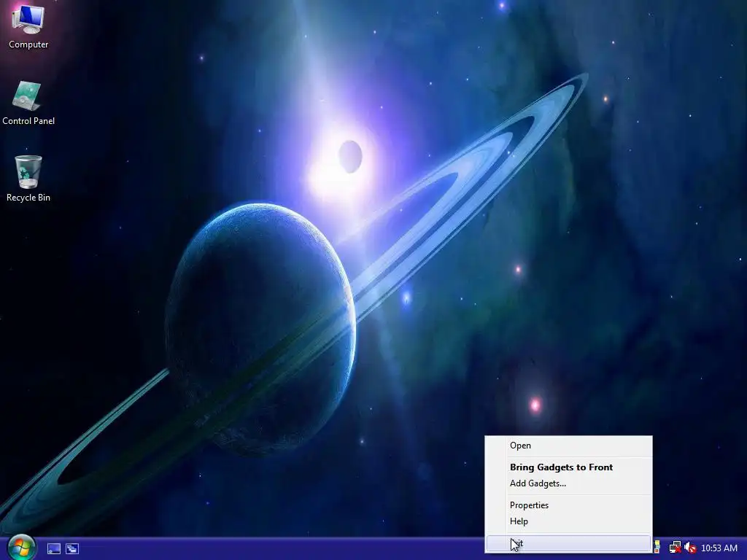
Task: Select Bring Gadgets to Front
Action: click(568, 467)
